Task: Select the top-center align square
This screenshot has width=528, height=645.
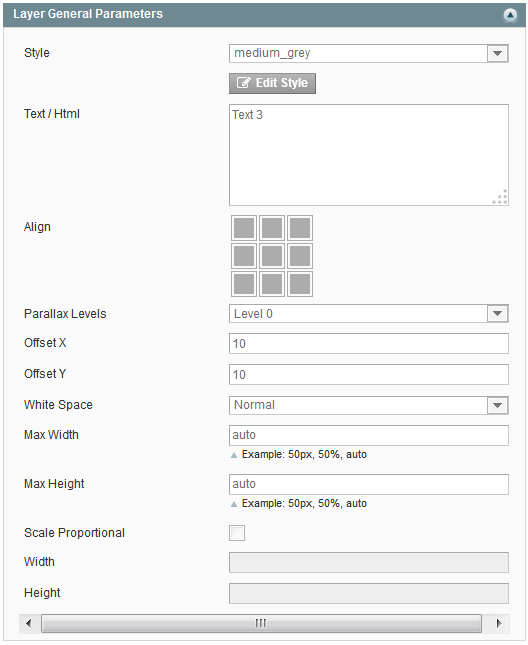Action: (x=272, y=228)
